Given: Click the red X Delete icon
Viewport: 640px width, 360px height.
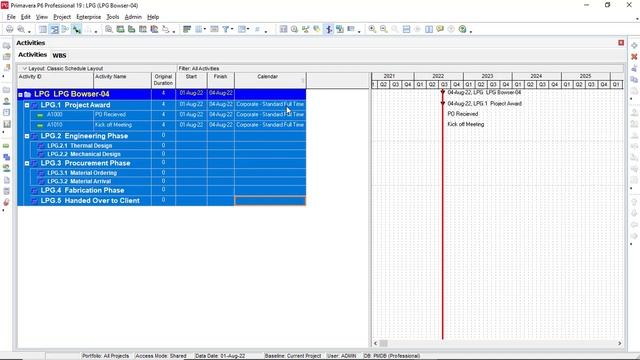Looking at the screenshot, I should click(634, 57).
